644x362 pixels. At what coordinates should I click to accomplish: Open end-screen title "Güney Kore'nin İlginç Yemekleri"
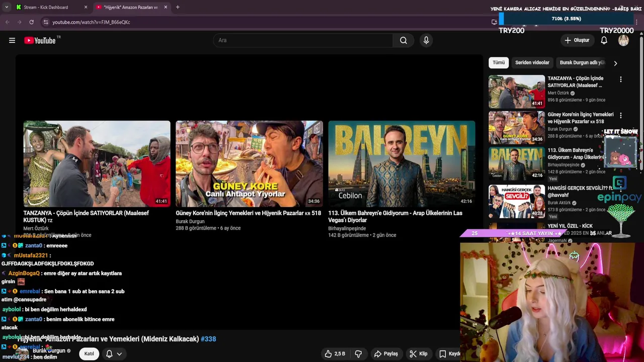248,213
